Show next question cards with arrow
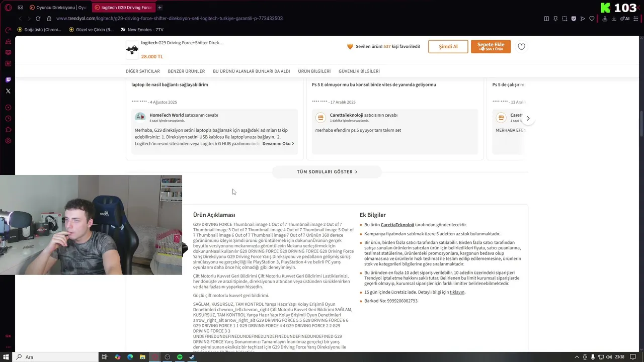Viewport: 644px width, 362px height. coord(528,119)
